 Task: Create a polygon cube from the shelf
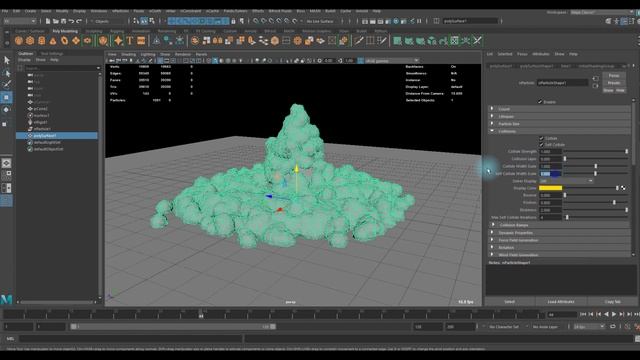(x=30, y=40)
